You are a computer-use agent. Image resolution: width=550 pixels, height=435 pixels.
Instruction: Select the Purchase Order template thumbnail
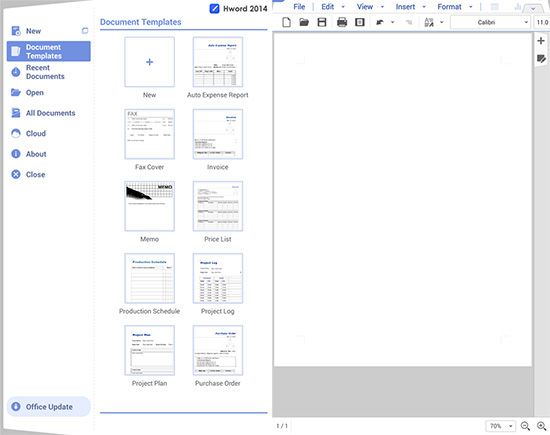217,350
